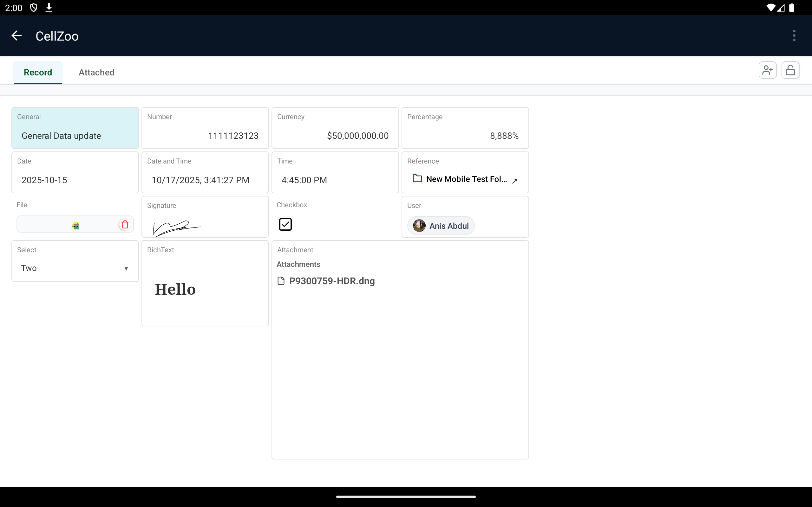Viewport: 812px width, 507px height.
Task: Tap the back arrow to leave CellZoo
Action: pos(16,35)
